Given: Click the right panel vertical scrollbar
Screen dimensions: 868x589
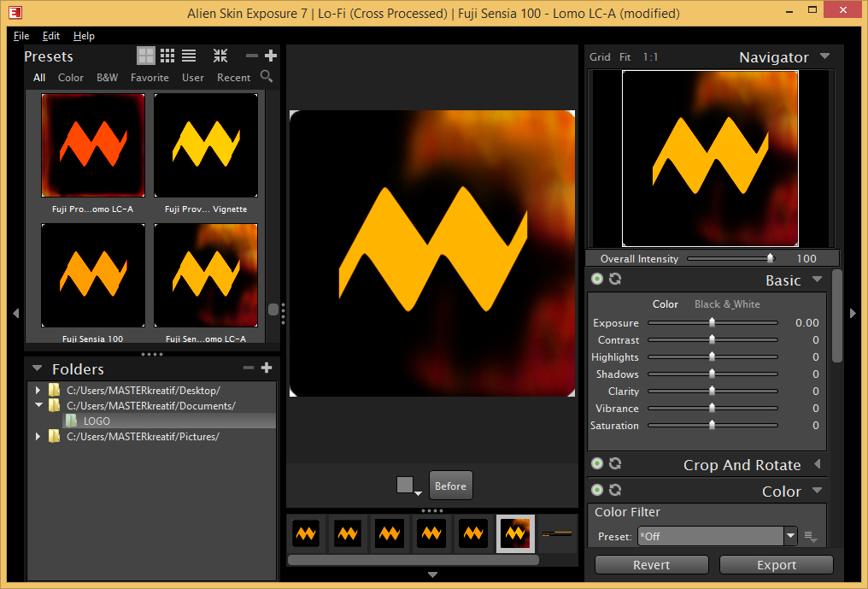Looking at the screenshot, I should (x=836, y=315).
